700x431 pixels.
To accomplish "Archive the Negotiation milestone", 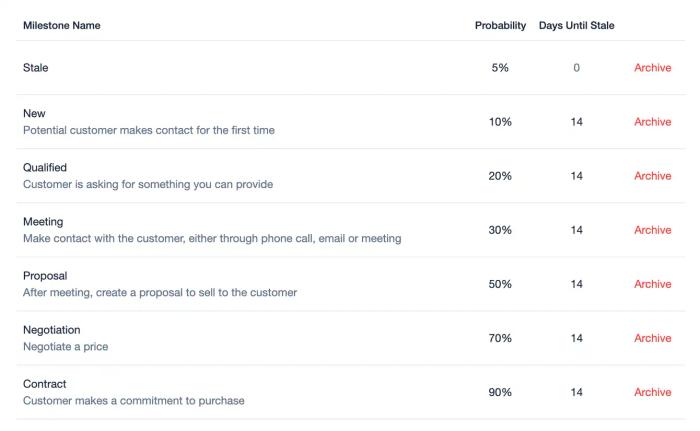I will (x=652, y=338).
